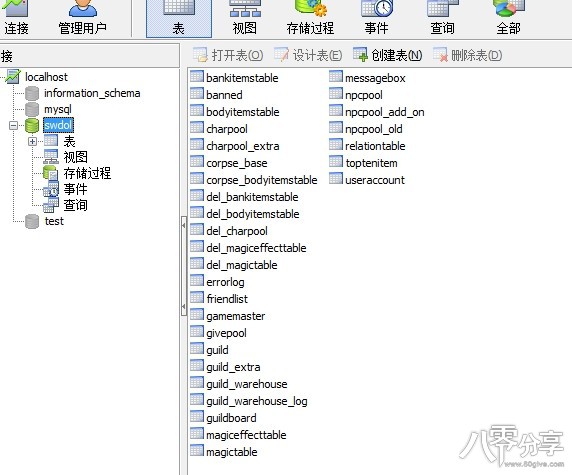Click the del_charpool table icon
This screenshot has height=475, width=572.
pyautogui.click(x=197, y=230)
